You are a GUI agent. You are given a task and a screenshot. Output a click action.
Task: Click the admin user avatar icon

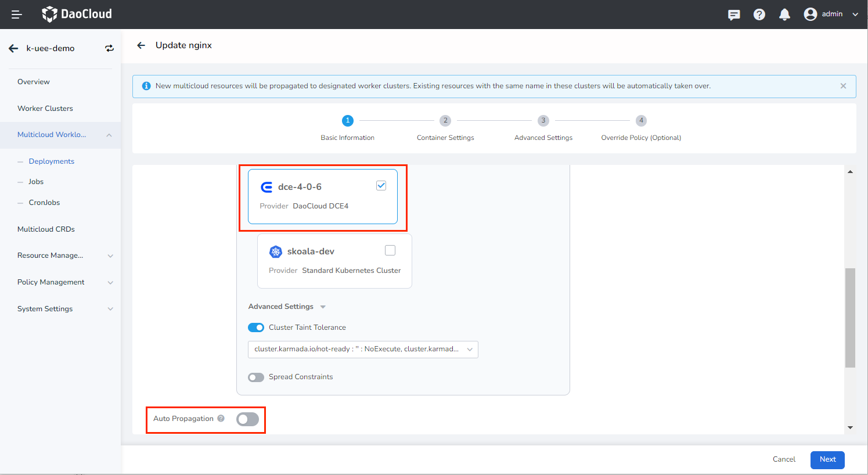811,15
